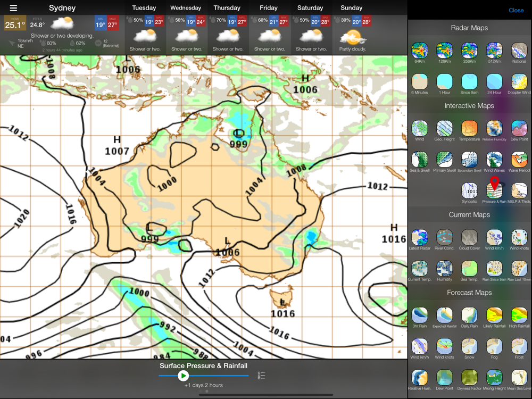The width and height of the screenshot is (532, 399).
Task: Open the Current Temp. map
Action: [x=420, y=269]
